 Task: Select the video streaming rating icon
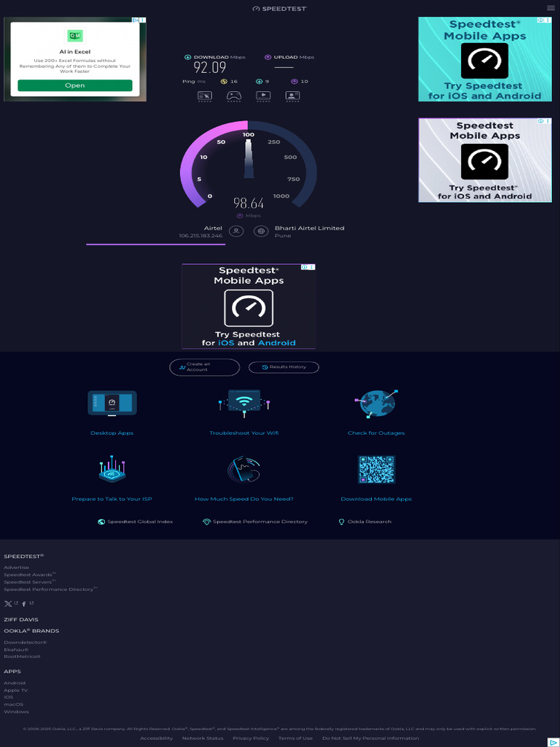(x=263, y=96)
